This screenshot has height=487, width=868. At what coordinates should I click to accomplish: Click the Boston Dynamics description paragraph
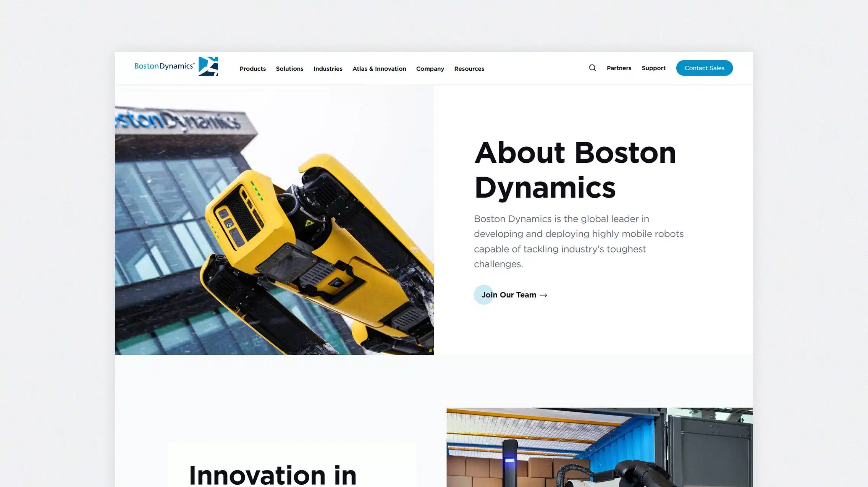[x=579, y=241]
